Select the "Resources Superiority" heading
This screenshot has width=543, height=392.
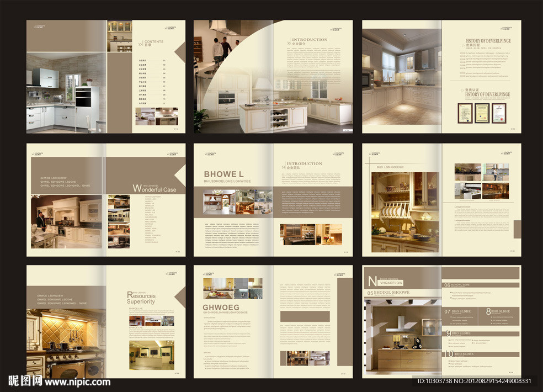pos(141,298)
